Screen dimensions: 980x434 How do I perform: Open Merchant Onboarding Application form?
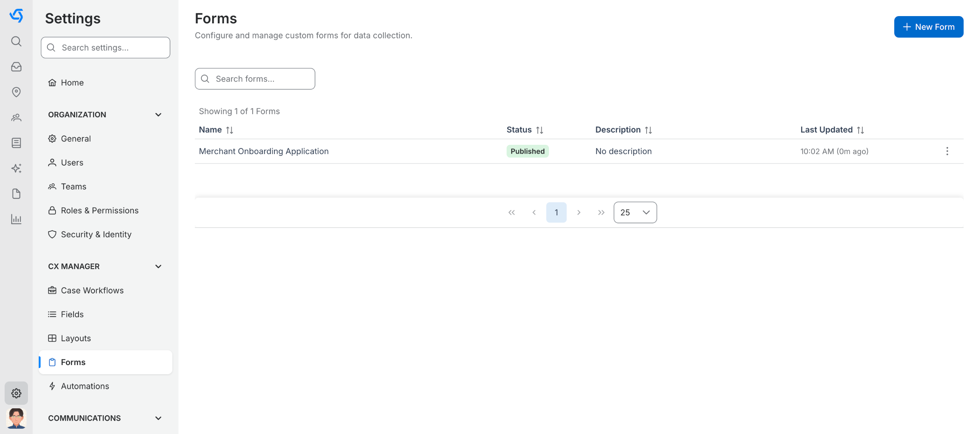[264, 151]
